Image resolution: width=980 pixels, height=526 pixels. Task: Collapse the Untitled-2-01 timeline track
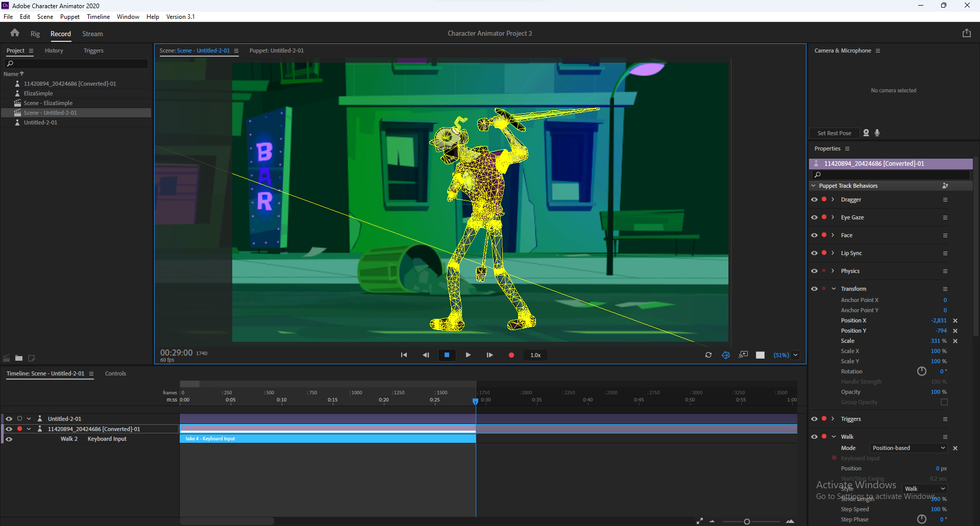tap(29, 419)
